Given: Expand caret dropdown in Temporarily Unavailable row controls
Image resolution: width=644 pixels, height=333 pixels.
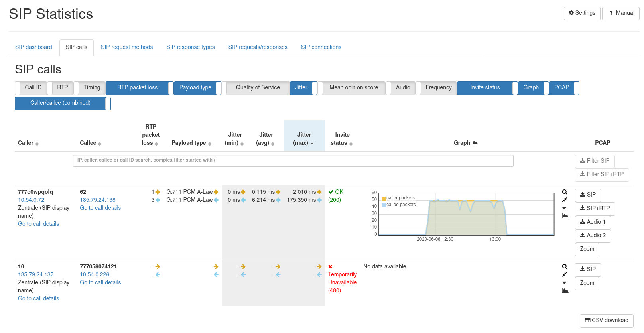Looking at the screenshot, I should tap(564, 283).
